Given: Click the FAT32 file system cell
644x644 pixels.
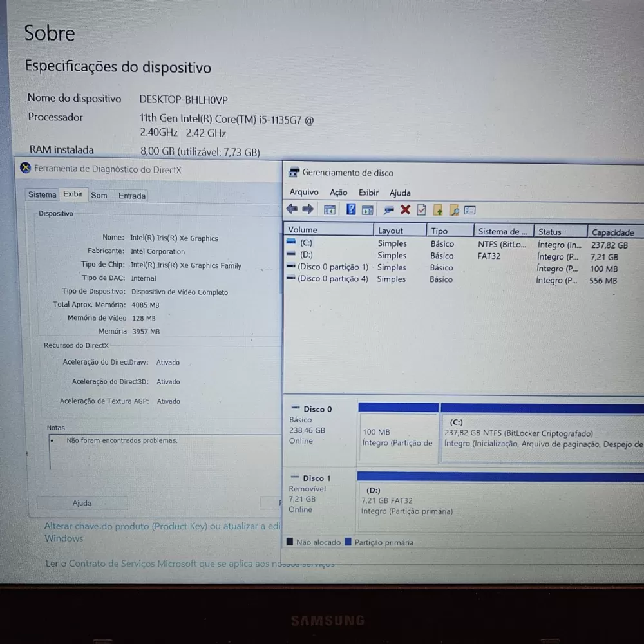Looking at the screenshot, I should tap(489, 256).
